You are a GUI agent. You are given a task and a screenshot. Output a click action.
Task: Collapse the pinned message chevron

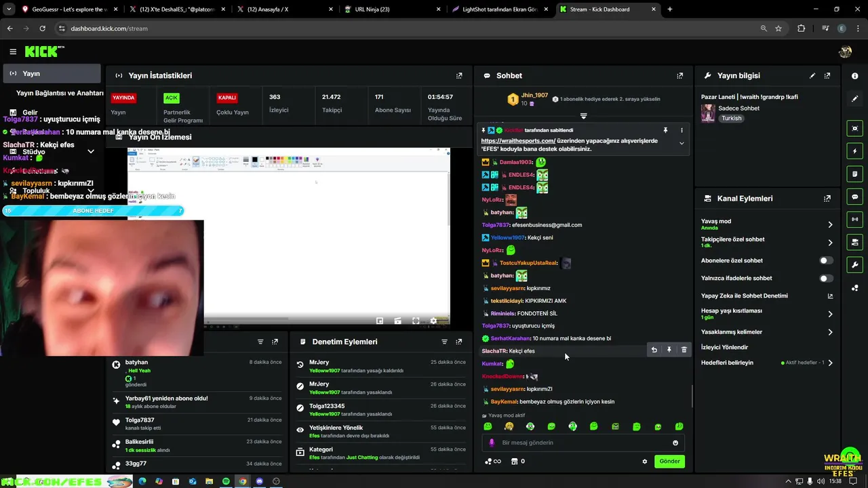pos(682,143)
